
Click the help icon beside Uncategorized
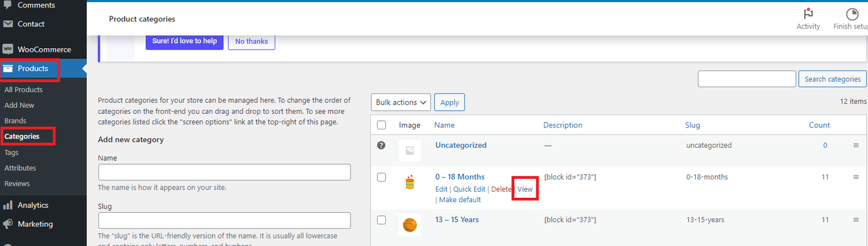point(381,146)
